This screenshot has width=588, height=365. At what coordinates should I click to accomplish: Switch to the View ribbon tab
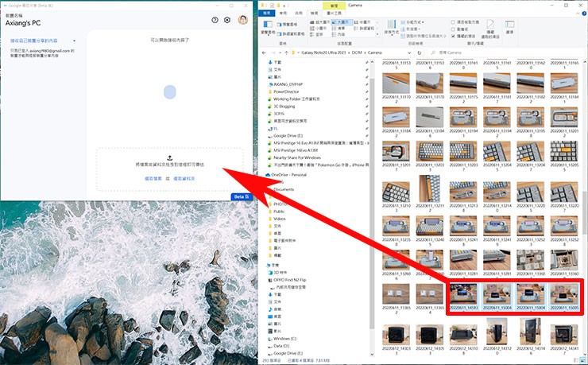point(314,14)
